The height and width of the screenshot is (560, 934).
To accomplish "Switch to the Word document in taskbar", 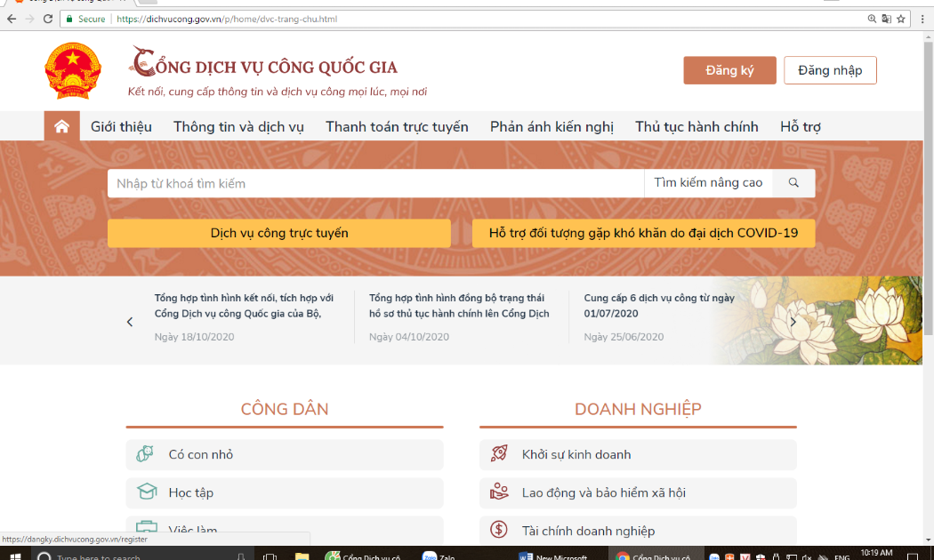I will click(553, 556).
